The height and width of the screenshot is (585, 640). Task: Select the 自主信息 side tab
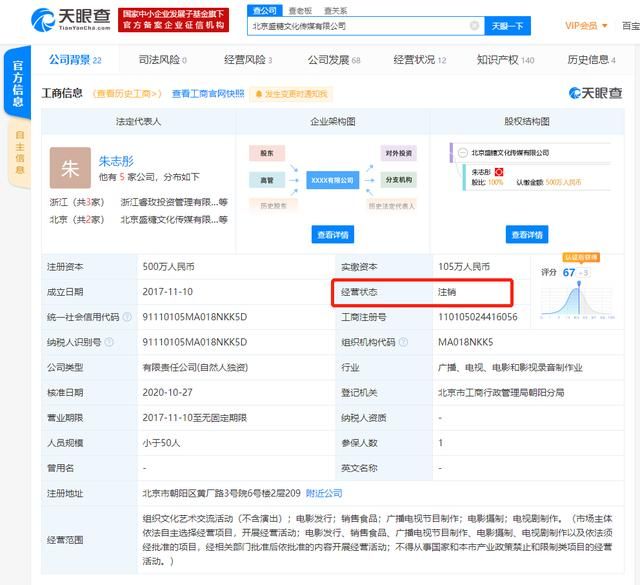19,152
